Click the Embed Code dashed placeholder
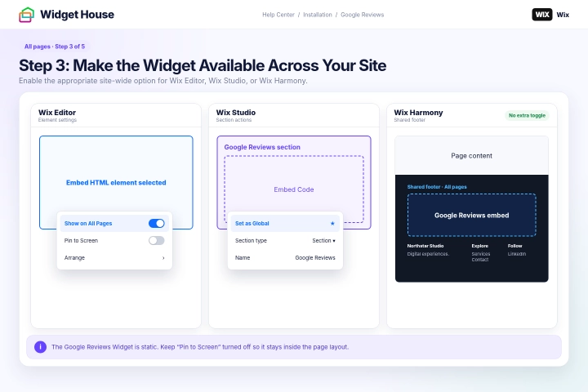 (294, 189)
